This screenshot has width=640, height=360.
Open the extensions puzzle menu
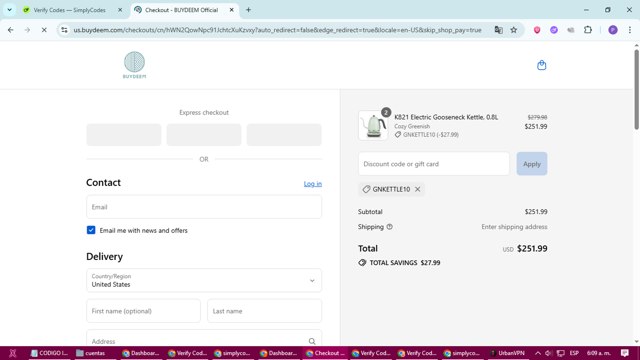pos(588,30)
